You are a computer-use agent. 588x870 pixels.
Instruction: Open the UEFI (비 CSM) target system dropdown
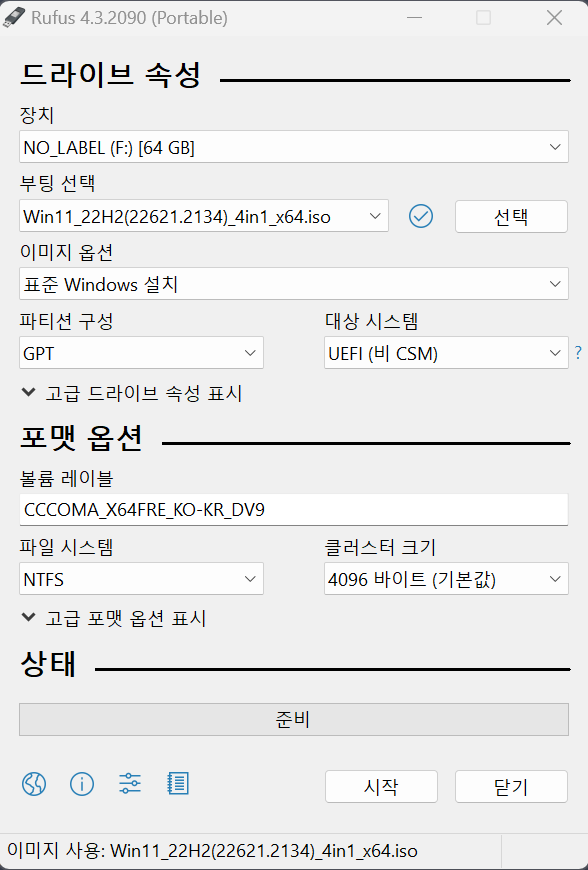pos(446,353)
